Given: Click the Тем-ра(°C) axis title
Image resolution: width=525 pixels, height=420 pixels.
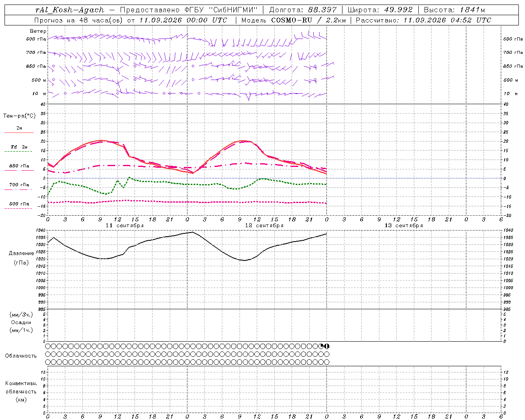Looking at the screenshot, I should tap(19, 116).
